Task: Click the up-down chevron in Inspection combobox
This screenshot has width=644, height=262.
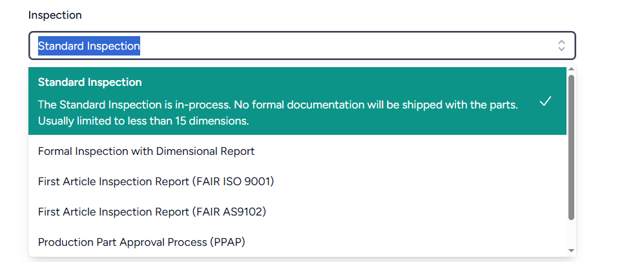Action: 561,45
